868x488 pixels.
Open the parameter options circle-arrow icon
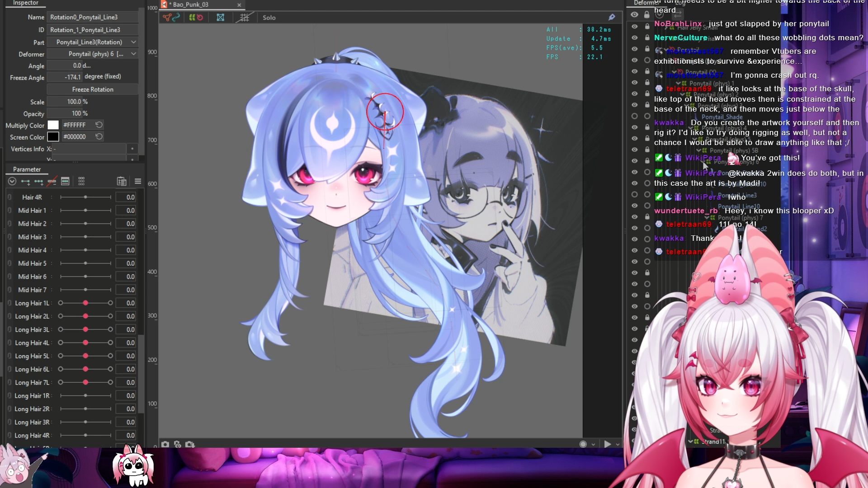tap(12, 182)
